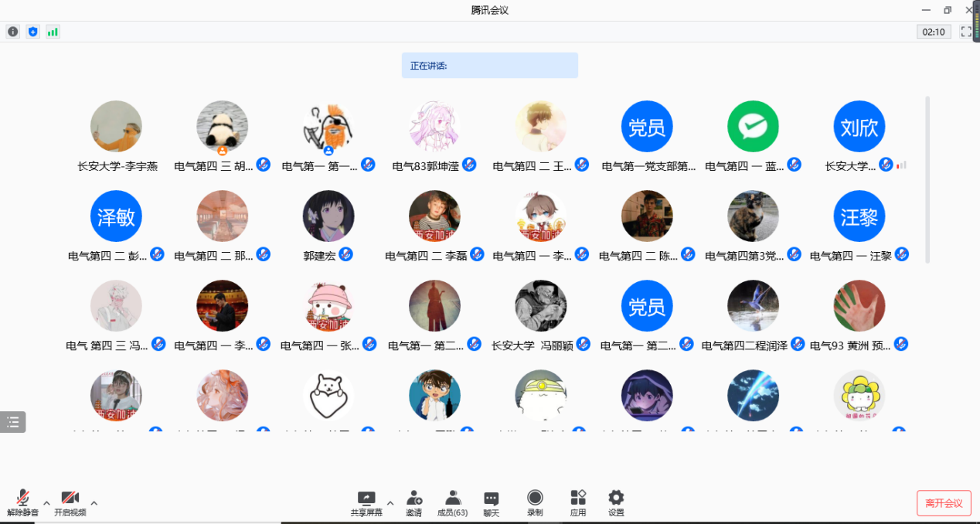Open the 应用 apps panel
The image size is (980, 524).
(x=578, y=502)
